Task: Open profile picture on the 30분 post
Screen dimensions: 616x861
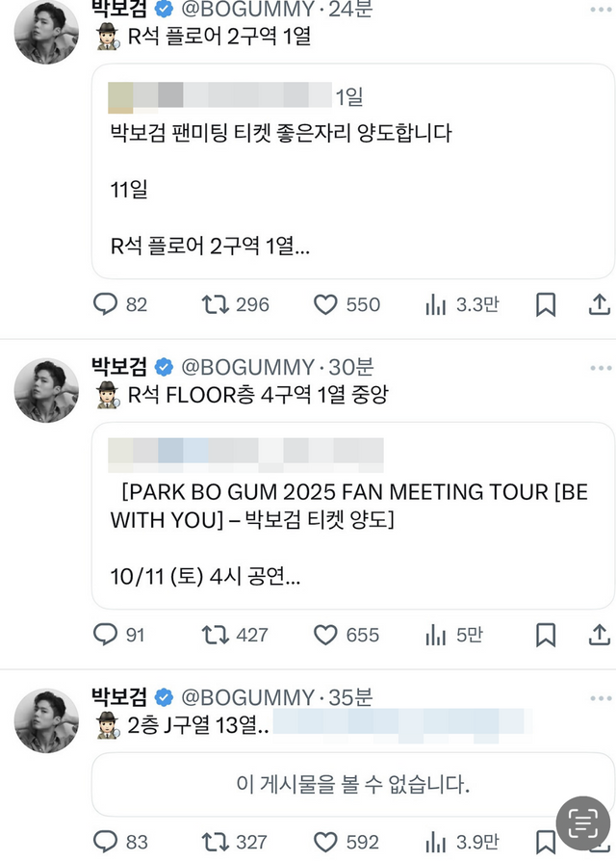Action: [x=47, y=390]
